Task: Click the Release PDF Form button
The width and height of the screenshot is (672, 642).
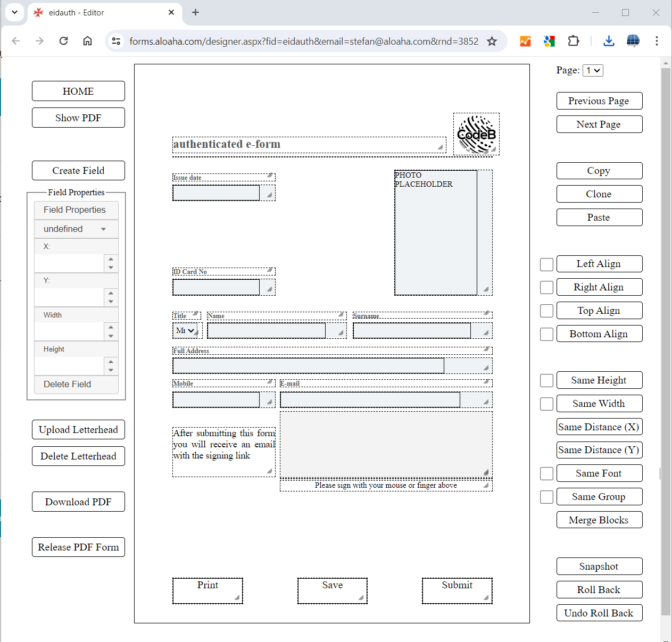Action: click(x=78, y=547)
